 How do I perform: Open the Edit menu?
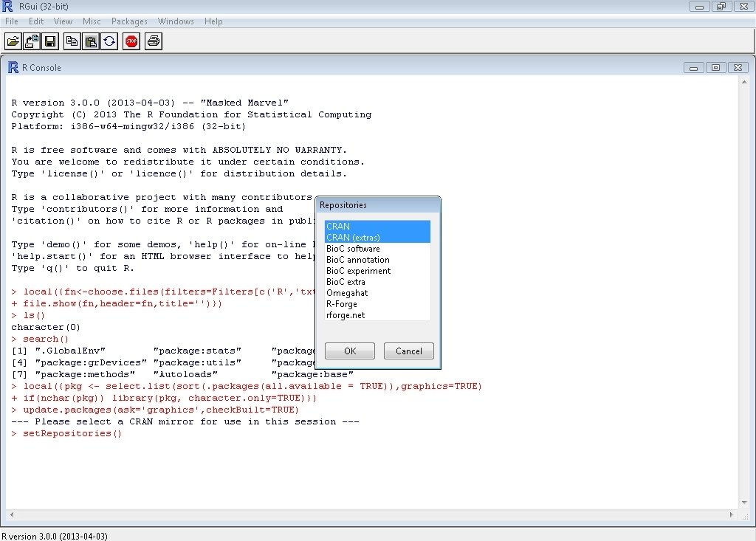36,21
